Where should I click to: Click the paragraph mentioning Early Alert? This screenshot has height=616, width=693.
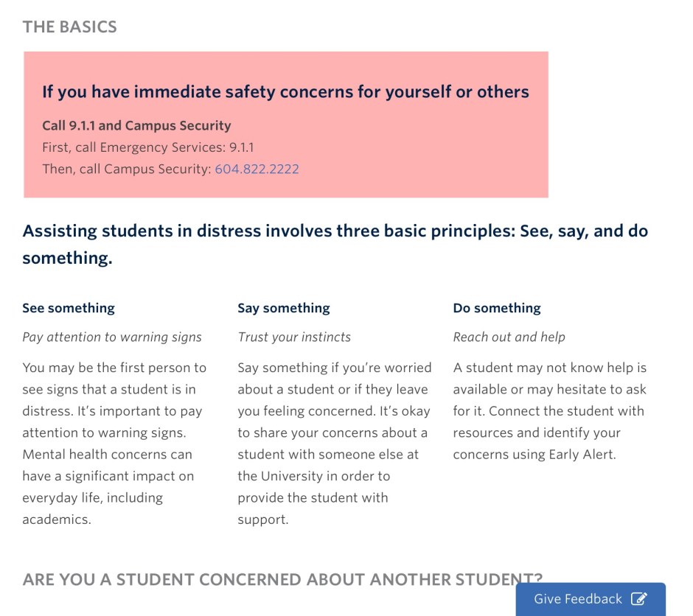click(x=549, y=410)
